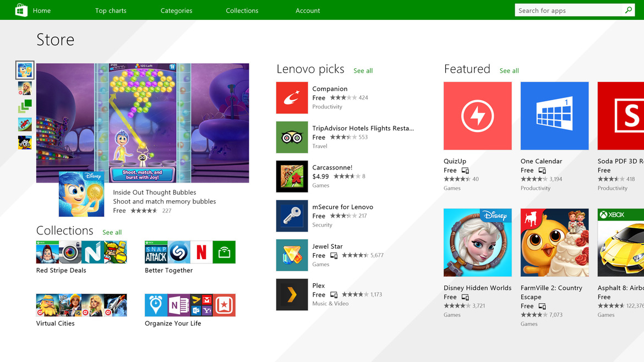Click the FarmVille 2 device compatibility icon
644x362 pixels.
pyautogui.click(x=542, y=306)
